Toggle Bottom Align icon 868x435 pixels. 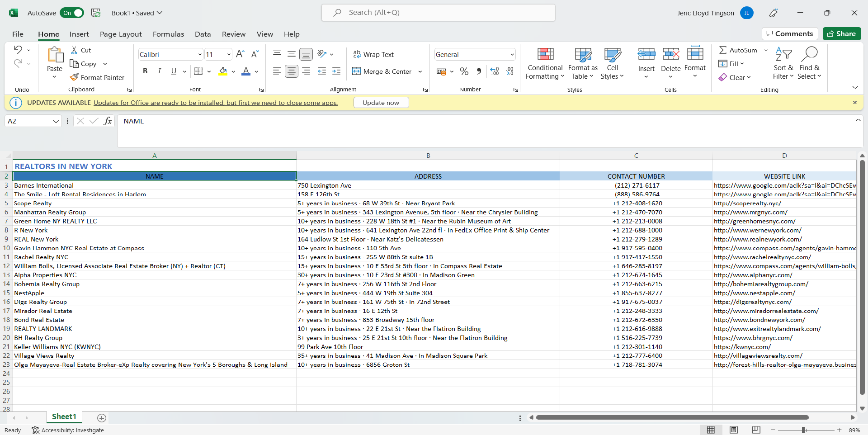click(306, 54)
